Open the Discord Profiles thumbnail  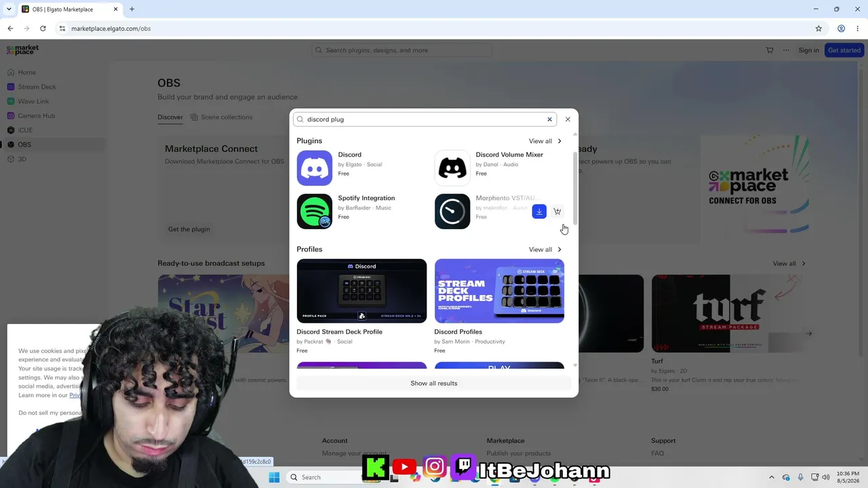click(x=499, y=291)
